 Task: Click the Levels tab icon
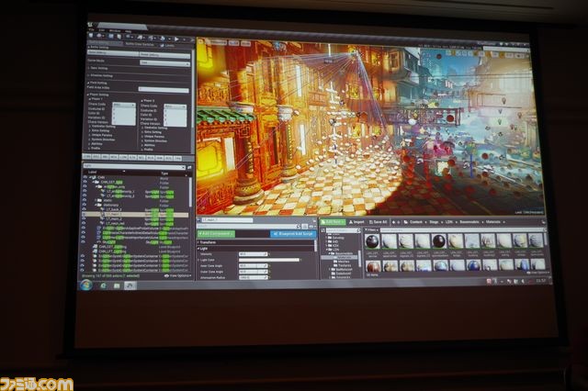coord(163,45)
